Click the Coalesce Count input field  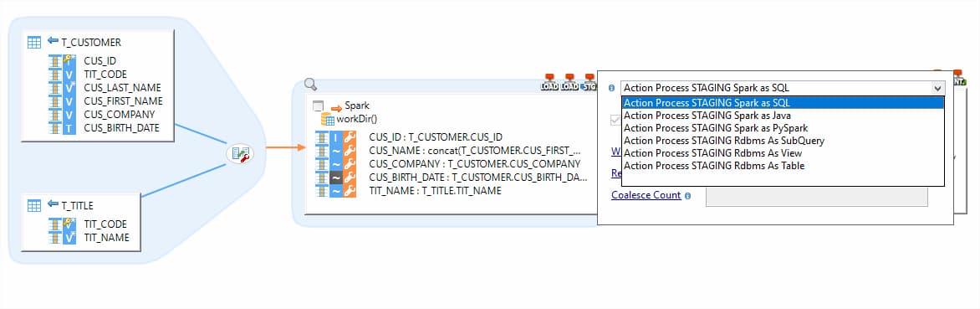[x=816, y=196]
